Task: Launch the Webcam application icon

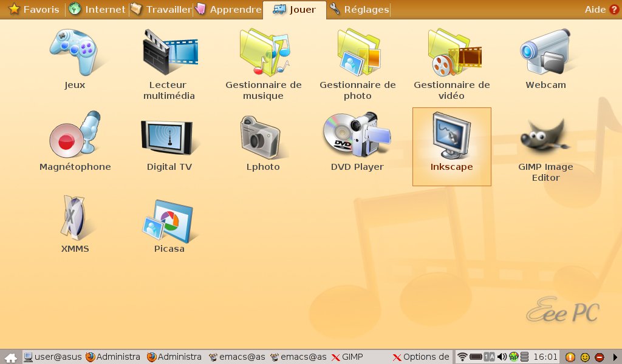Action: [545, 52]
